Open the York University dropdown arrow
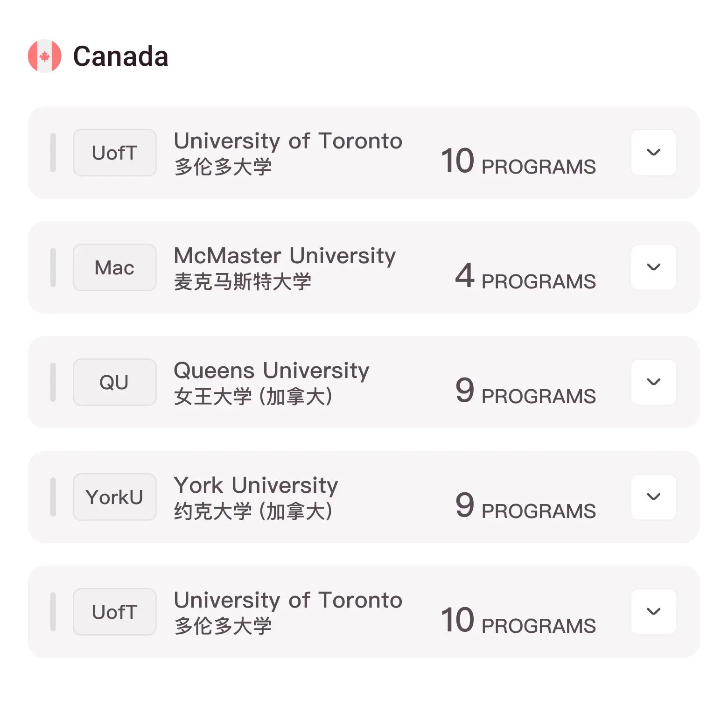728x714 pixels. tap(653, 497)
